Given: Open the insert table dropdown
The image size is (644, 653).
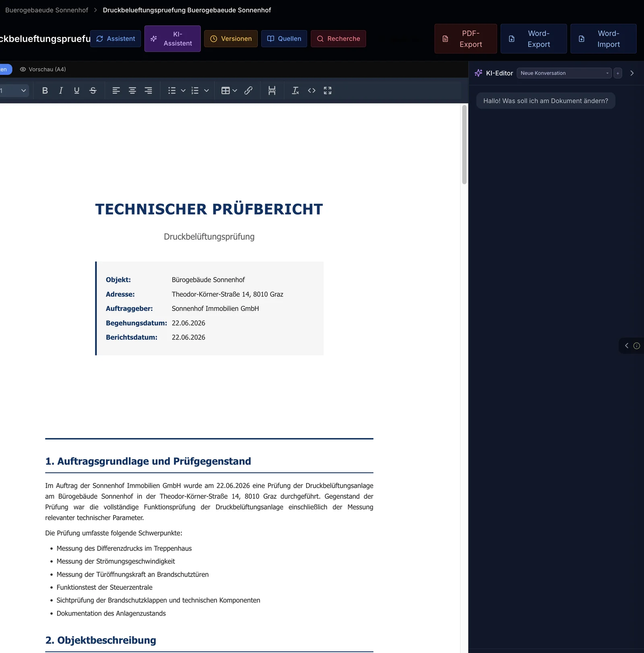Looking at the screenshot, I should (x=229, y=91).
